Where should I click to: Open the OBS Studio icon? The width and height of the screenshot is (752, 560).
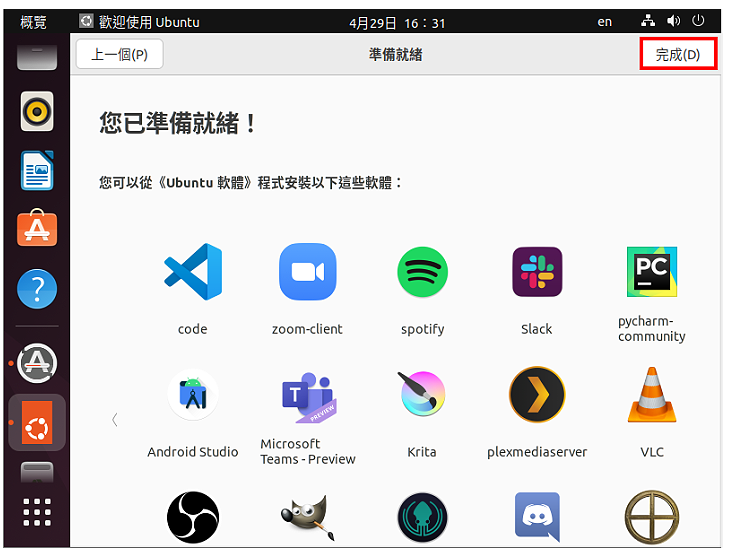pos(193,517)
